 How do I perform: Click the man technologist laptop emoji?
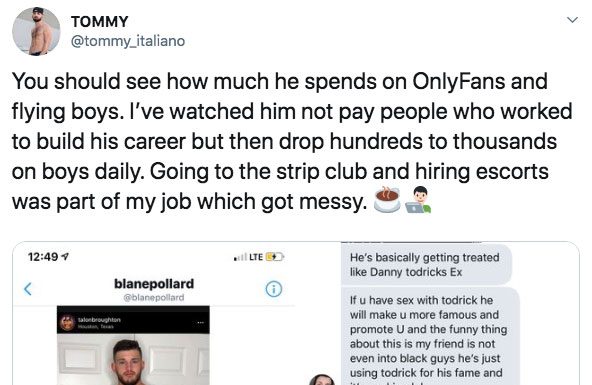418,200
